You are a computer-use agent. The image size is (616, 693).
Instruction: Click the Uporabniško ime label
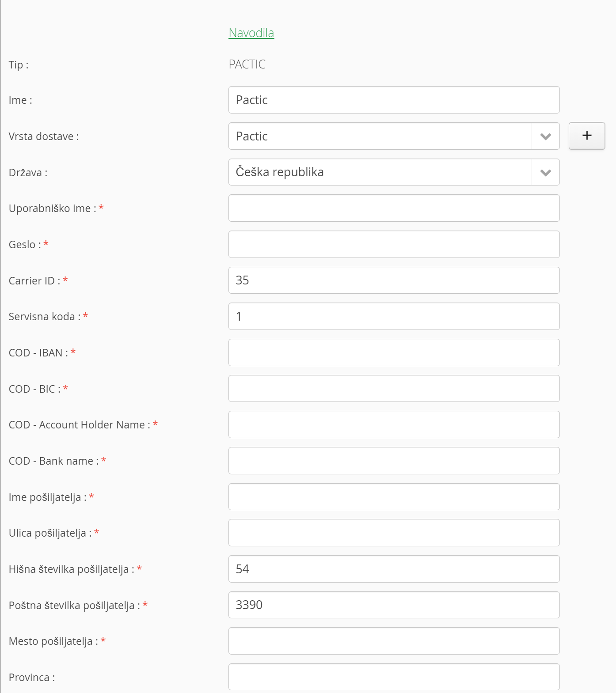pyautogui.click(x=53, y=208)
